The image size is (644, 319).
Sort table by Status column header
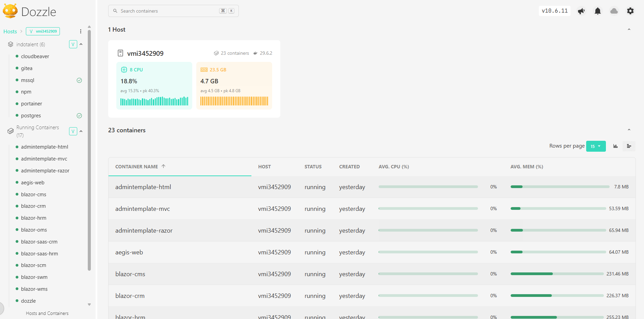pos(313,167)
